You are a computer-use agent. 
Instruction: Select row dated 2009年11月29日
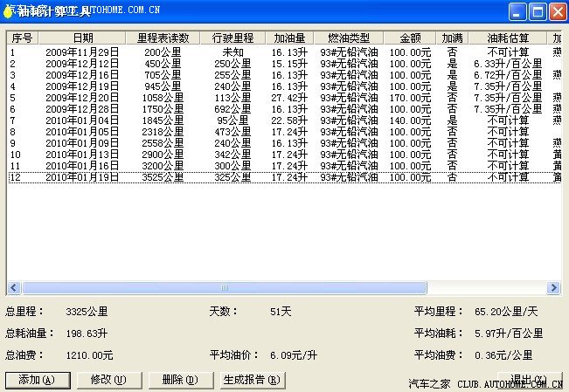[285, 52]
